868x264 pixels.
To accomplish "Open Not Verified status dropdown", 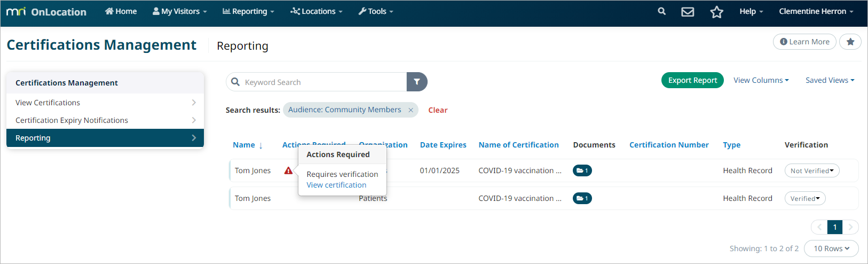I will [x=812, y=170].
